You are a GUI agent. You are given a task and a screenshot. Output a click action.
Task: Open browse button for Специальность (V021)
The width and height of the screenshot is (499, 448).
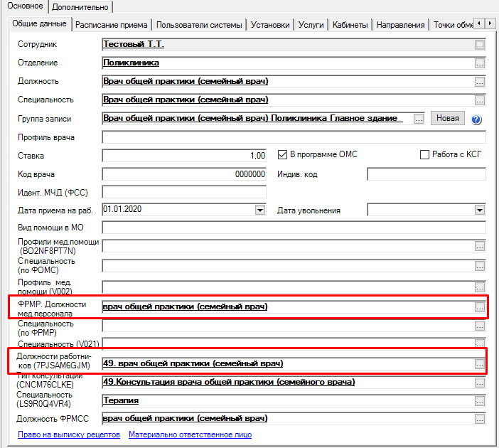480,343
